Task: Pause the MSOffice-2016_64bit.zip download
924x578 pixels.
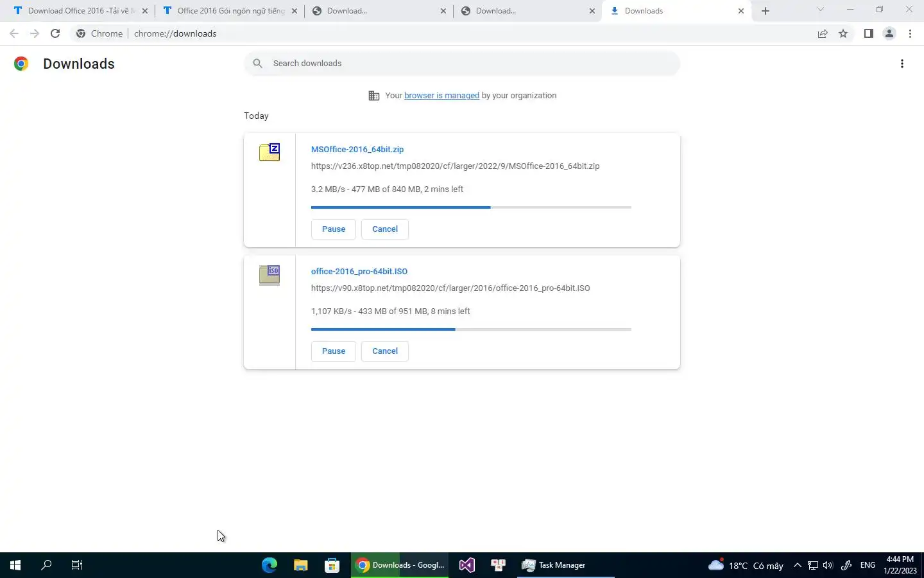Action: [x=334, y=229]
